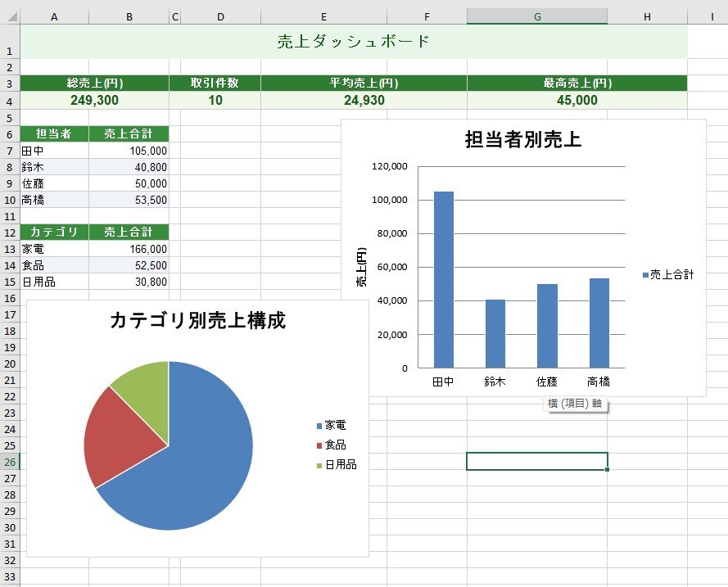This screenshot has height=587, width=728.
Task: Select the cell with 40,800
Action: (x=129, y=167)
